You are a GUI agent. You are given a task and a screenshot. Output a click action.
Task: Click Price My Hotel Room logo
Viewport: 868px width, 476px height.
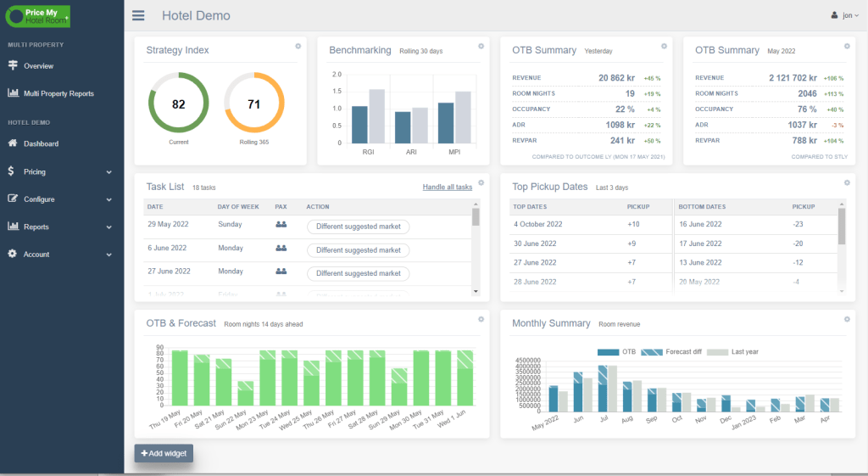pos(38,16)
